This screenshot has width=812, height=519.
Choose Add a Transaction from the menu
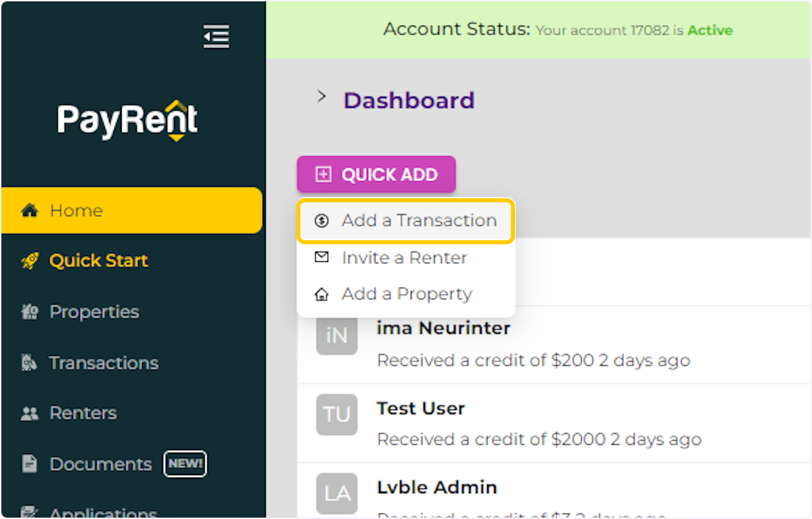tap(418, 220)
